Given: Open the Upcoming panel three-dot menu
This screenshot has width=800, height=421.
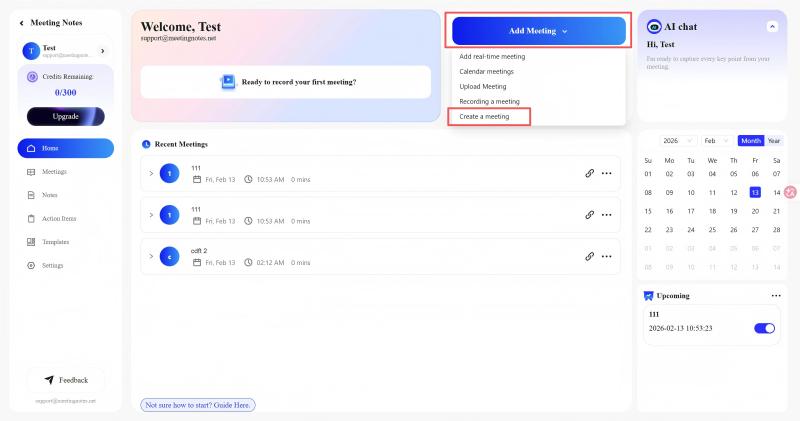Looking at the screenshot, I should pos(776,296).
